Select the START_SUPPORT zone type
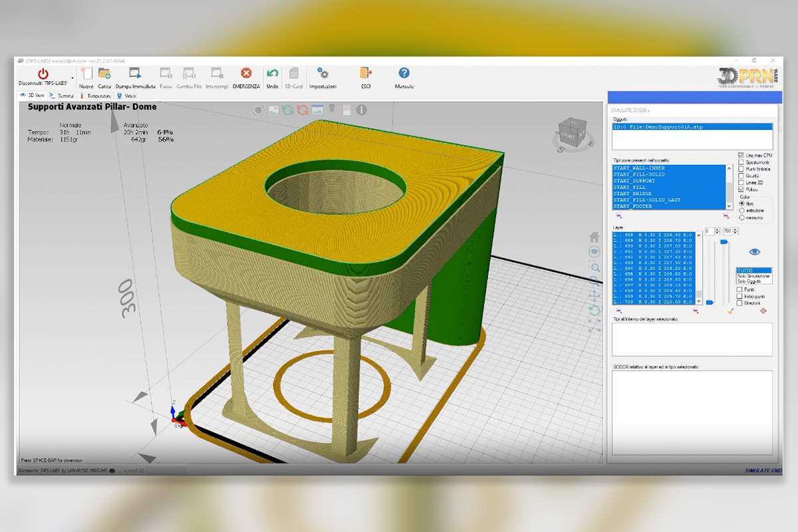The image size is (798, 532). [x=668, y=181]
